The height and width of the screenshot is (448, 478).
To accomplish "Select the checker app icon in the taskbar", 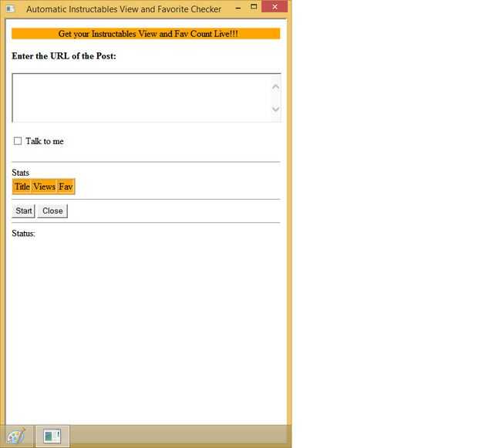I will click(x=52, y=436).
